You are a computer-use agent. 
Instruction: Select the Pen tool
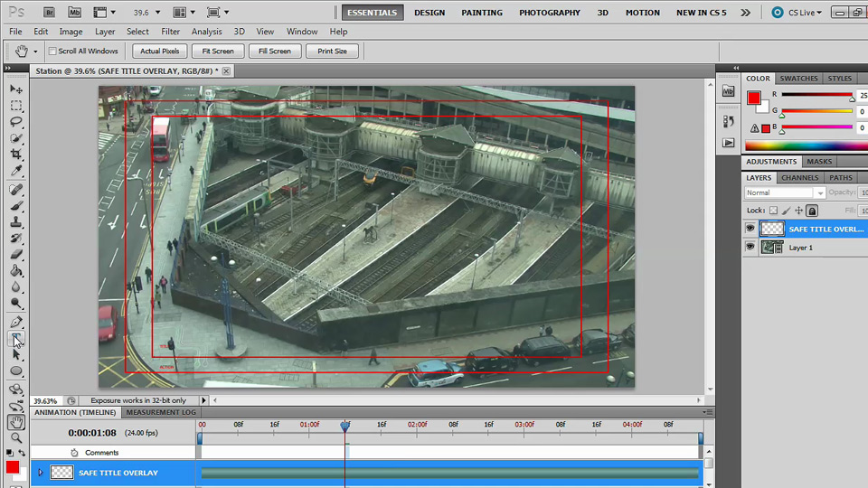click(x=16, y=322)
